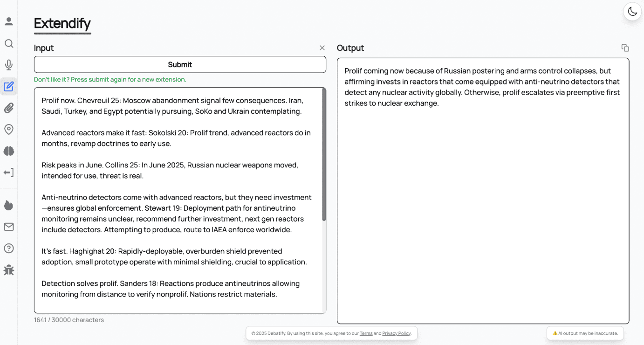Toggle dark mode with the moon button
This screenshot has height=345, width=644.
tap(632, 12)
